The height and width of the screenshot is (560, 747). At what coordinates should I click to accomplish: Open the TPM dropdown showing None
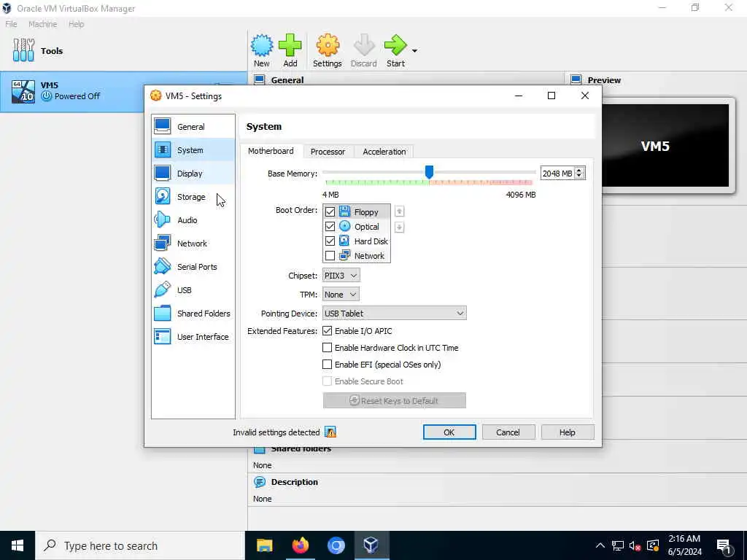[341, 295]
